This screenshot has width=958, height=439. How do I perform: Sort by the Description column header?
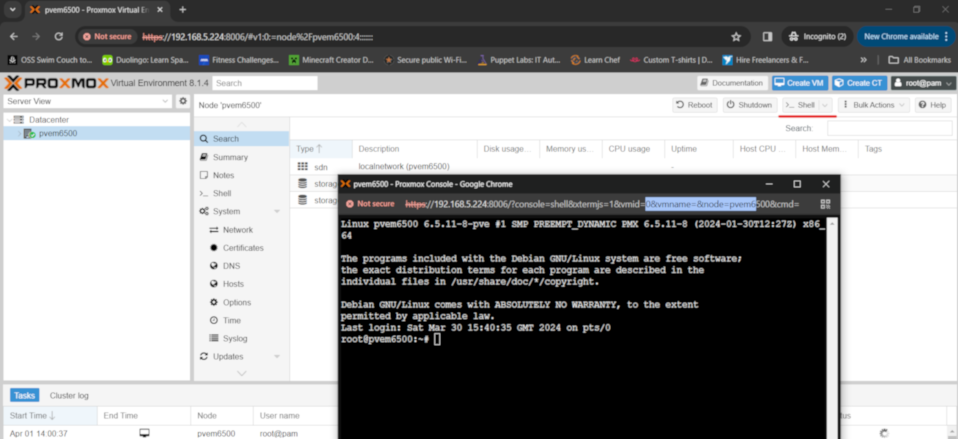click(x=415, y=149)
